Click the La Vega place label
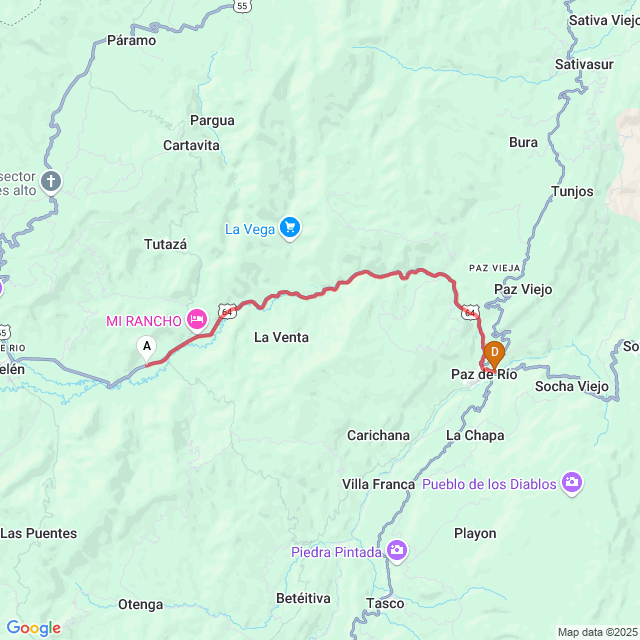 click(x=250, y=229)
